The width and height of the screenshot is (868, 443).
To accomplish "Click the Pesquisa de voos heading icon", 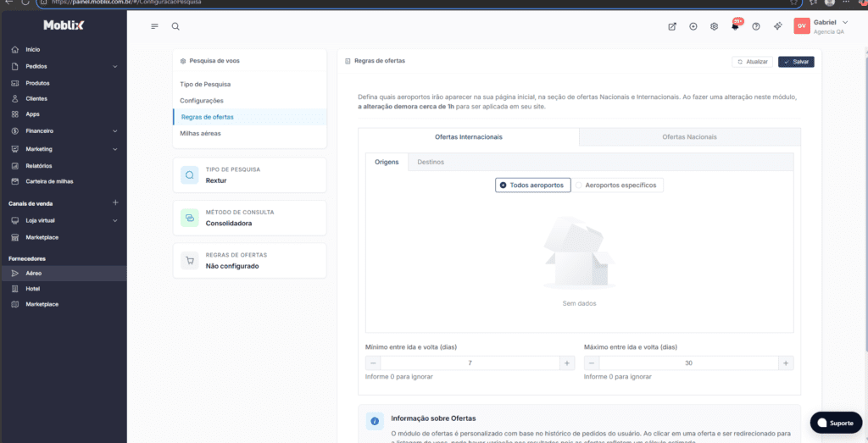I will click(x=183, y=61).
